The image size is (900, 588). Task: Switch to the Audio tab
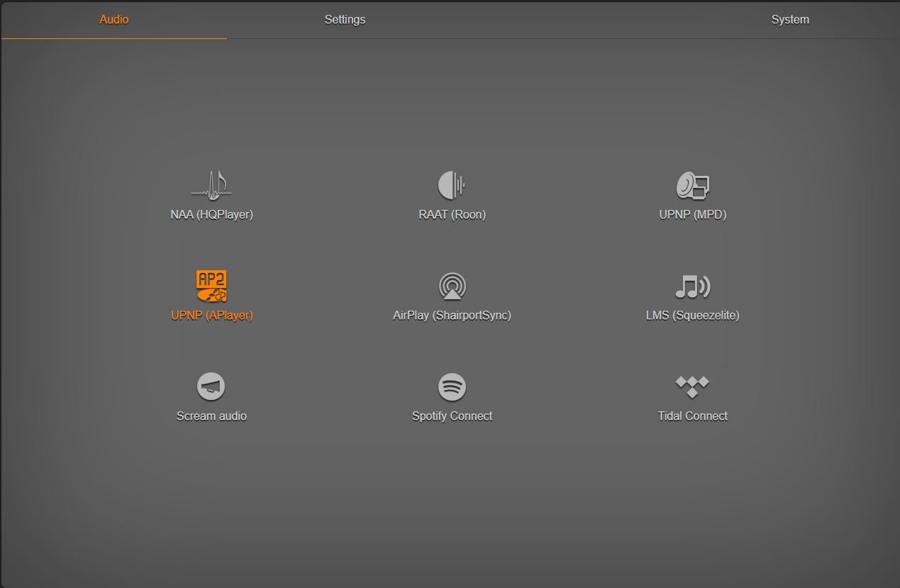[x=114, y=20]
